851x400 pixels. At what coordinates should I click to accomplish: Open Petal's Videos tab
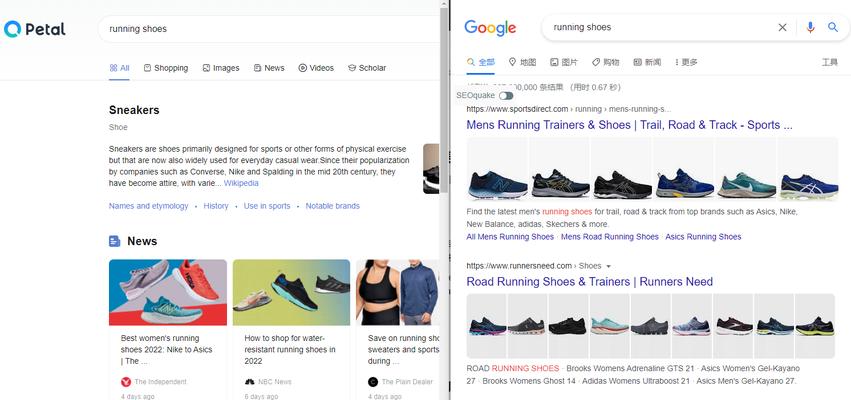coord(316,68)
